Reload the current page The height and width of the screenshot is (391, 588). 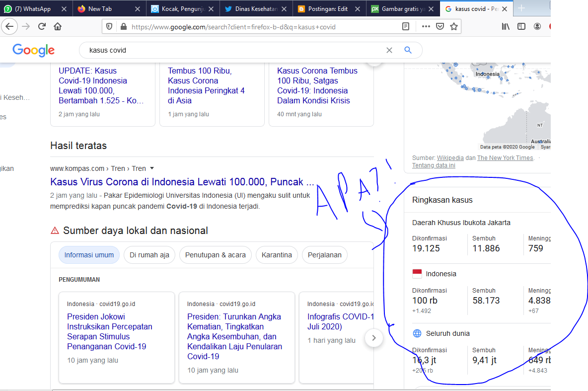[x=42, y=26]
